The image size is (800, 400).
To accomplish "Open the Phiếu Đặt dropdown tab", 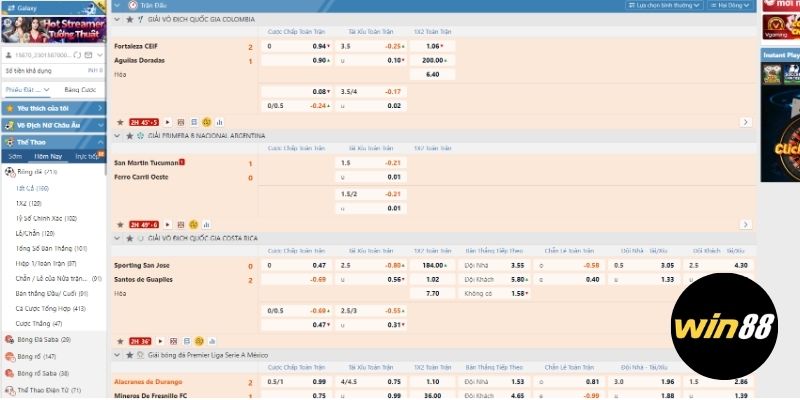I will 28,90.
